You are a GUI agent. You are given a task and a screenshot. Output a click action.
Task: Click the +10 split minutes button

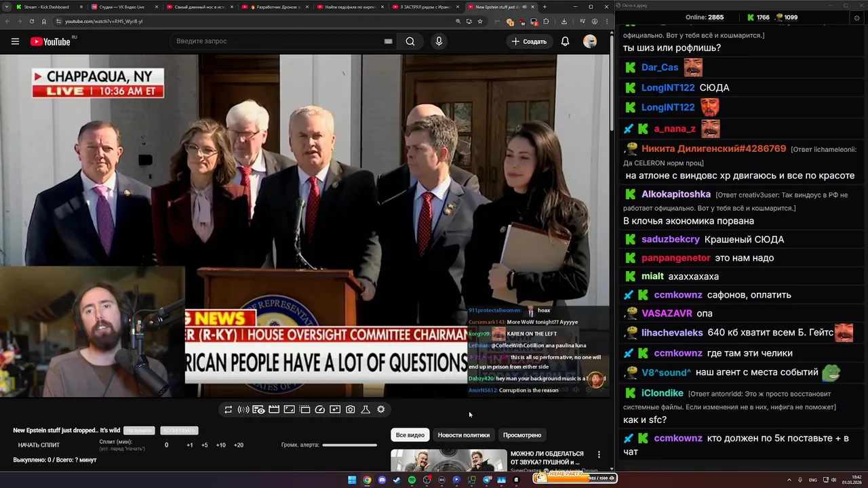coord(221,445)
